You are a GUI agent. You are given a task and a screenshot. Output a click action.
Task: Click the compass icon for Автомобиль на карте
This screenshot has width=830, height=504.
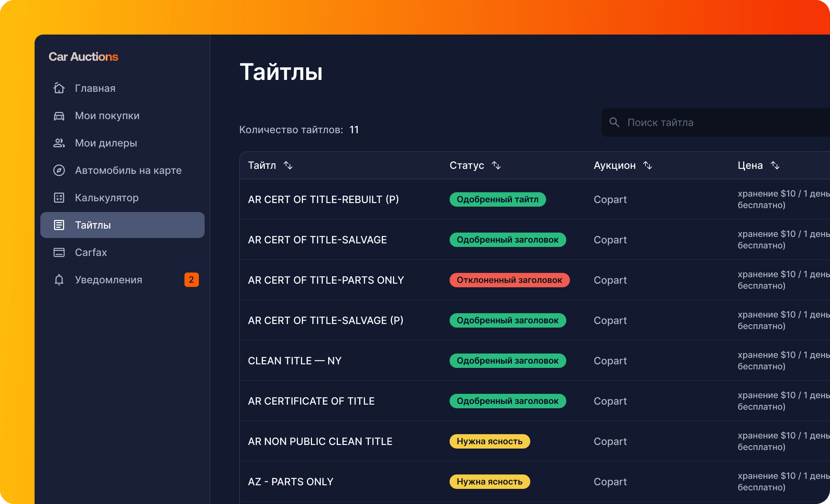point(59,170)
